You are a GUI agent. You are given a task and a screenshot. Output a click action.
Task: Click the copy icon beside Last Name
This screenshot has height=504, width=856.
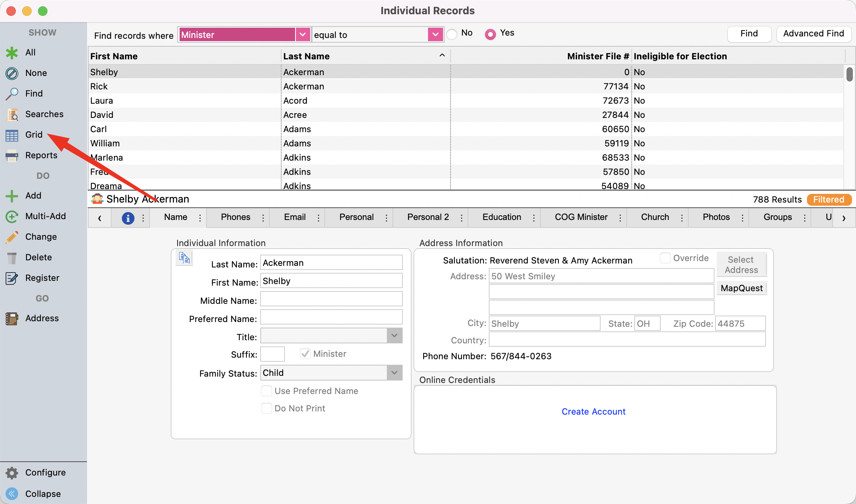[x=184, y=258]
